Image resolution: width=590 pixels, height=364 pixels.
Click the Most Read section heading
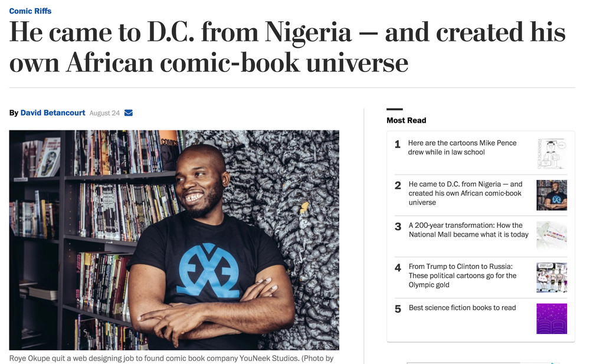coord(407,120)
